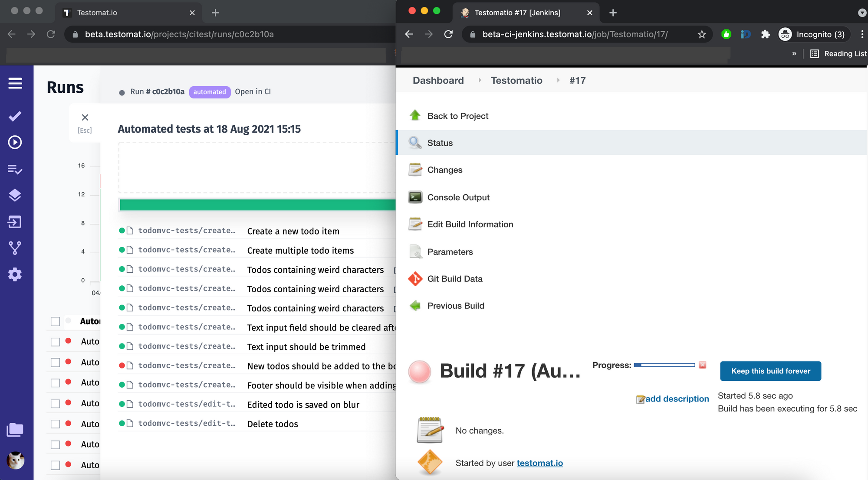Show hidden bookmarks with the chevron
This screenshot has height=480, width=868.
pyautogui.click(x=794, y=54)
